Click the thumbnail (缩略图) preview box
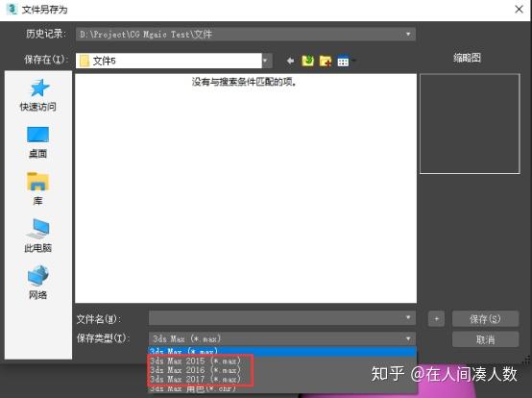 [x=470, y=124]
